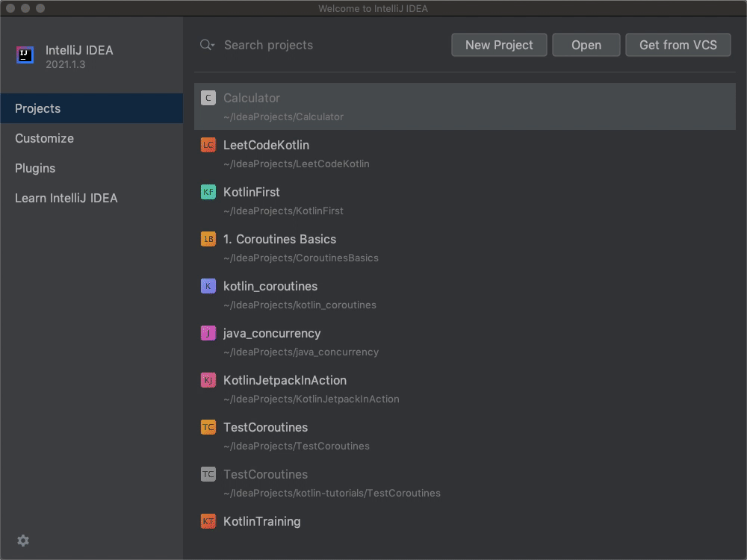
Task: Click the KotlinTraining KT project icon
Action: point(208,521)
